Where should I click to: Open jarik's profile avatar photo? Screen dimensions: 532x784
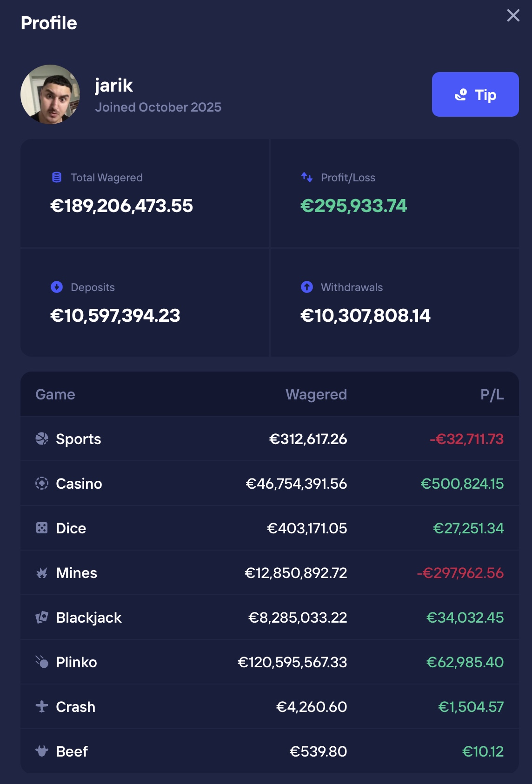[50, 94]
